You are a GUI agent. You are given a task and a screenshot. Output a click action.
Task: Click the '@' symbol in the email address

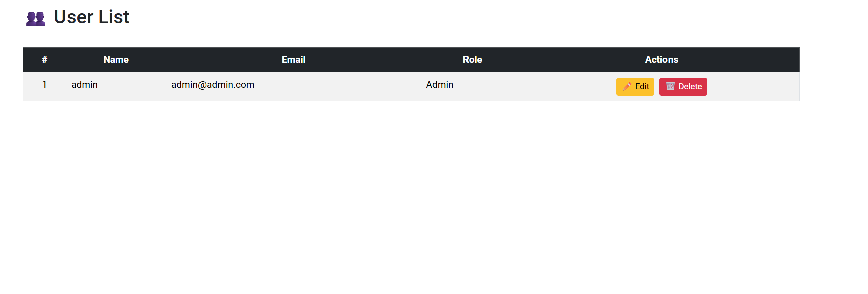coord(202,85)
